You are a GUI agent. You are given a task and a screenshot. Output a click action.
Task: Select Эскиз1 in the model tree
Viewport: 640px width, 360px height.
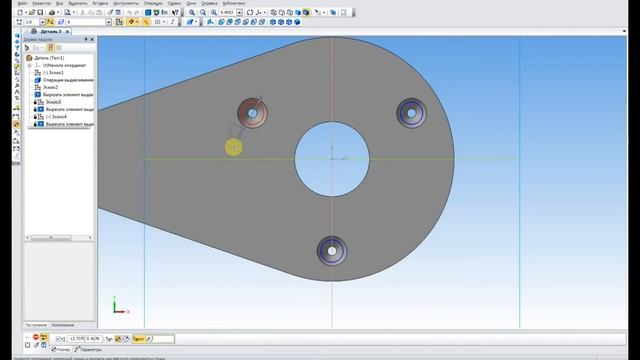click(x=53, y=72)
